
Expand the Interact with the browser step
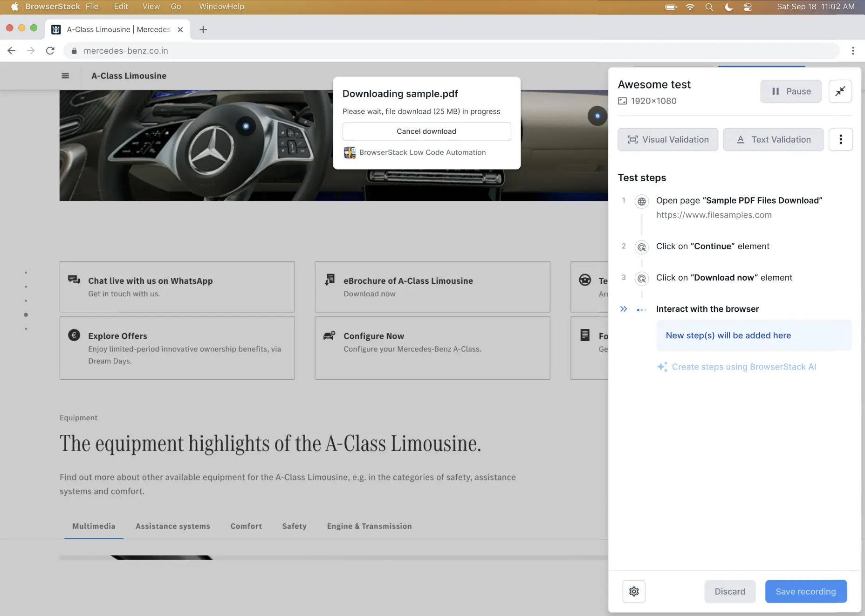[x=624, y=309]
